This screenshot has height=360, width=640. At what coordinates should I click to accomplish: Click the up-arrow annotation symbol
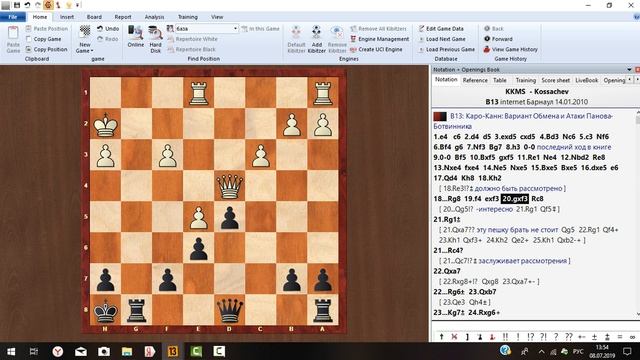point(441,337)
